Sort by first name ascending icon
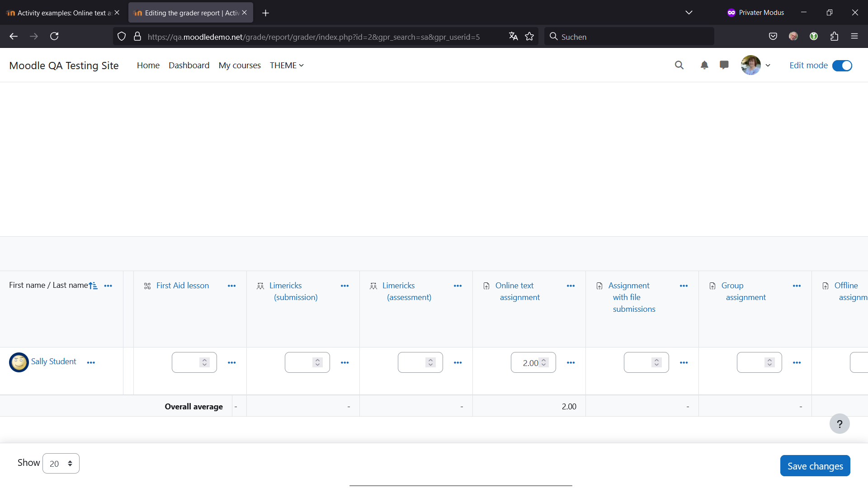This screenshot has height=488, width=868. tap(93, 286)
